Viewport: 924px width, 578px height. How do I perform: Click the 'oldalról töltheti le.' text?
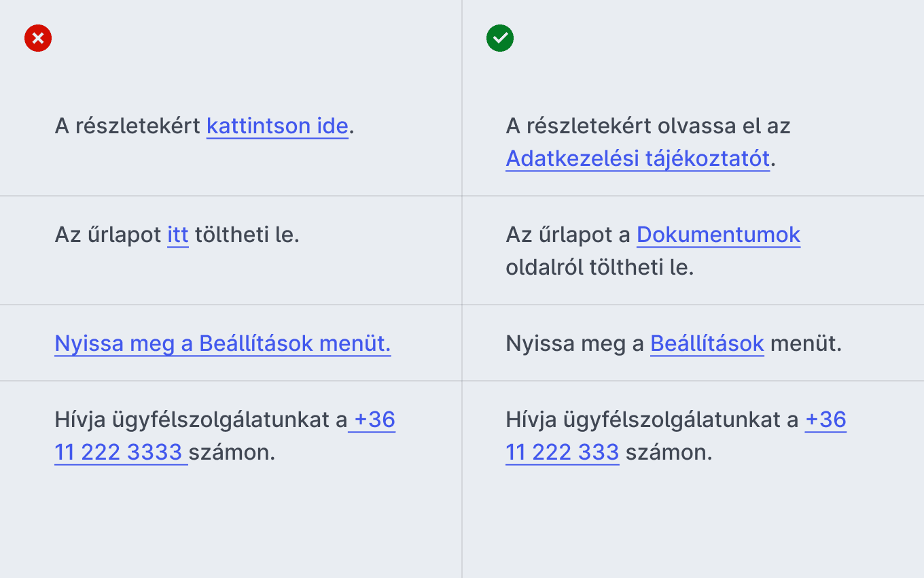pos(599,268)
